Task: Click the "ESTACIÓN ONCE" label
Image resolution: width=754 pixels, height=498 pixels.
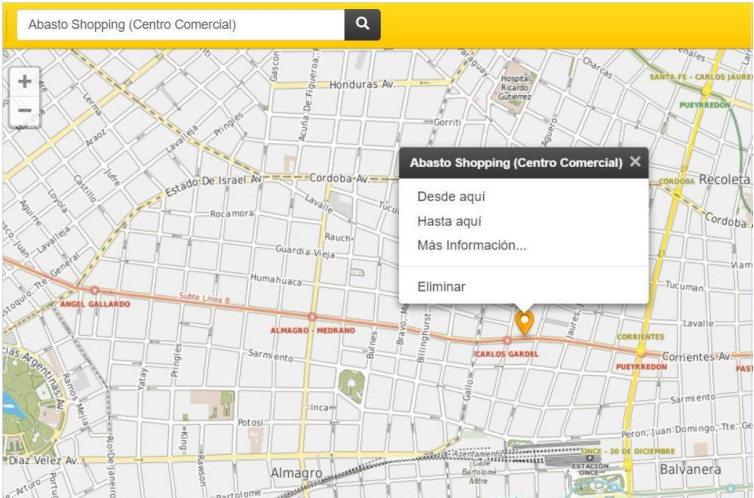Action: [590, 470]
